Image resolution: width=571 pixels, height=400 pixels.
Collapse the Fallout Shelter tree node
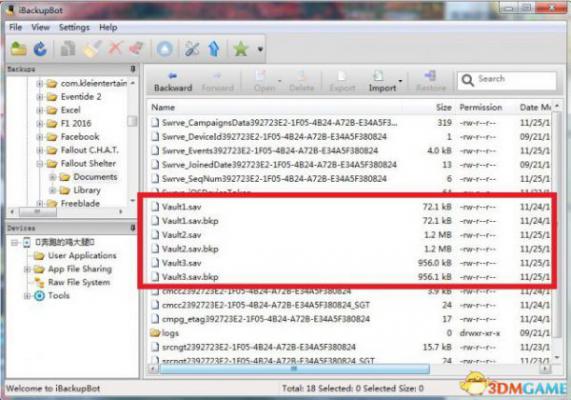pyautogui.click(x=40, y=164)
